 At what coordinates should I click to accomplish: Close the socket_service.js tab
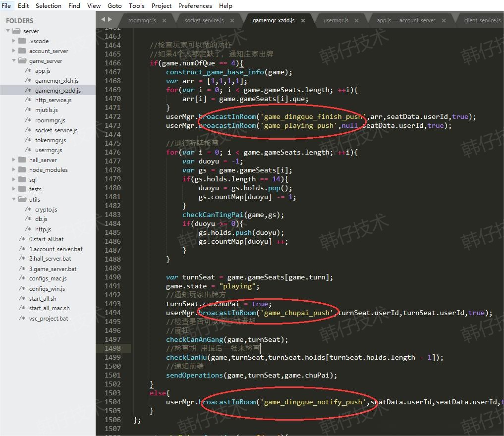232,20
